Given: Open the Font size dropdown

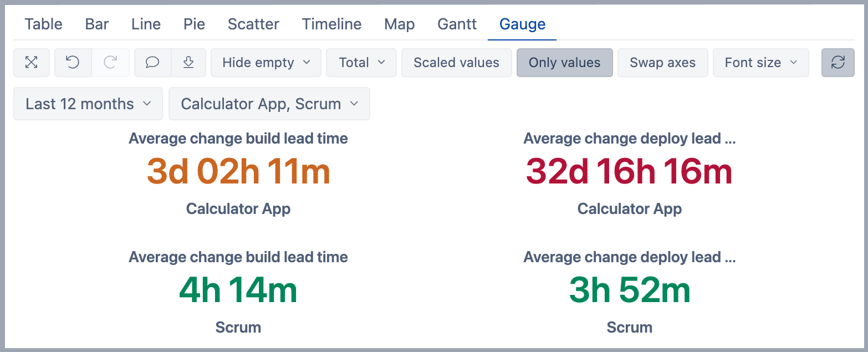Looking at the screenshot, I should 760,63.
